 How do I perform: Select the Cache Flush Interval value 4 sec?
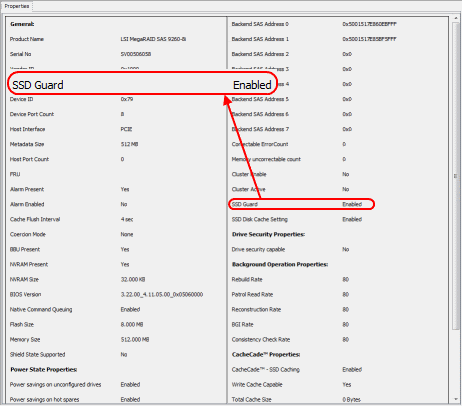(x=127, y=219)
